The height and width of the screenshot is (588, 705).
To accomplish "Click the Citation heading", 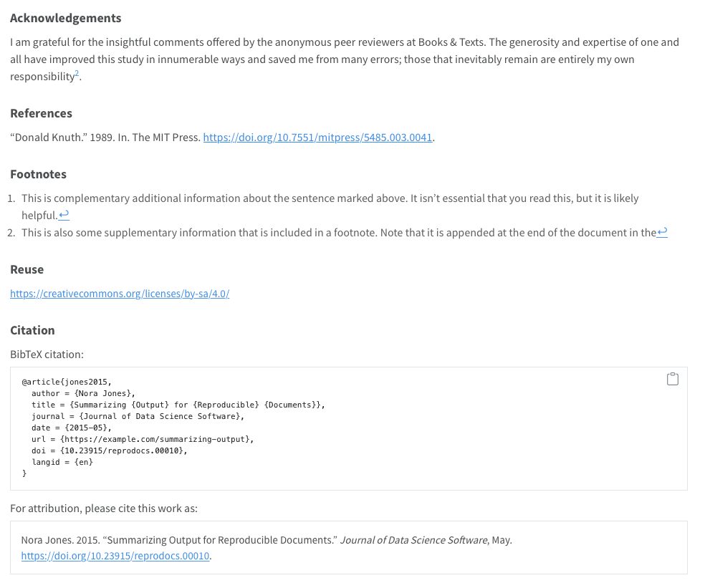I will pyautogui.click(x=32, y=330).
